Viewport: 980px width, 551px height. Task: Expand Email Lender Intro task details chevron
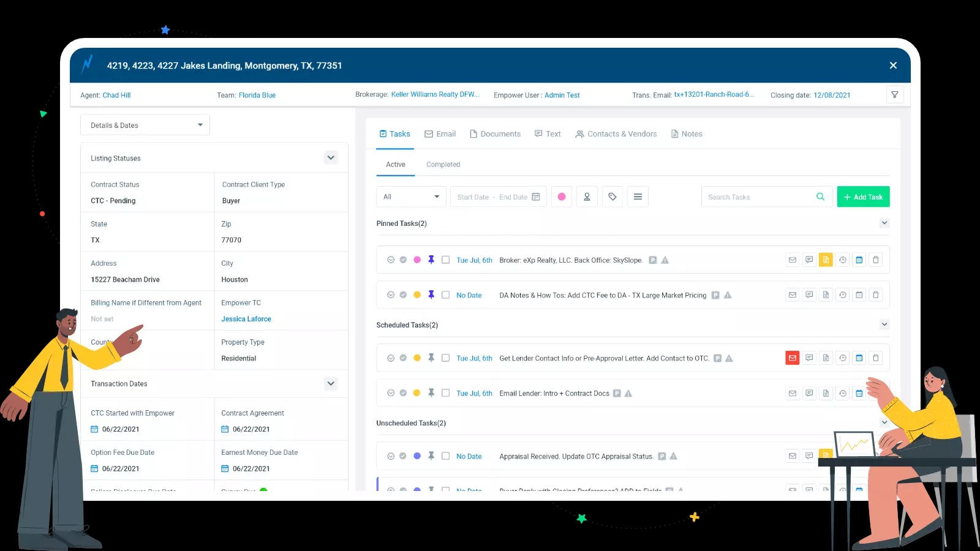391,393
